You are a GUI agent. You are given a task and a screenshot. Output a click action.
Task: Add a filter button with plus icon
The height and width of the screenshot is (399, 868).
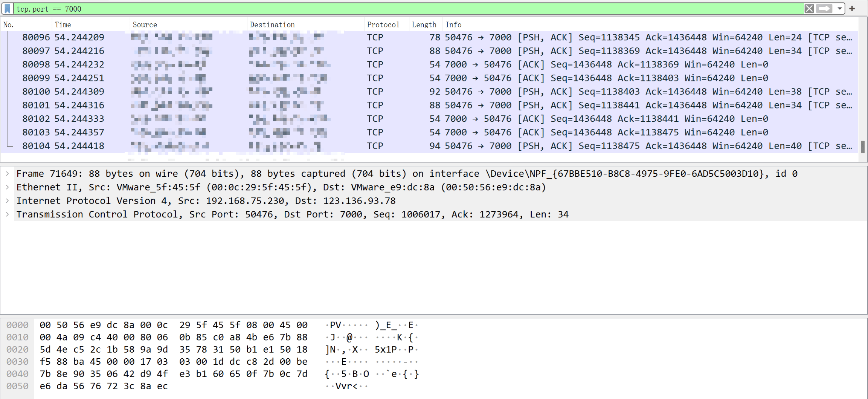pyautogui.click(x=852, y=8)
